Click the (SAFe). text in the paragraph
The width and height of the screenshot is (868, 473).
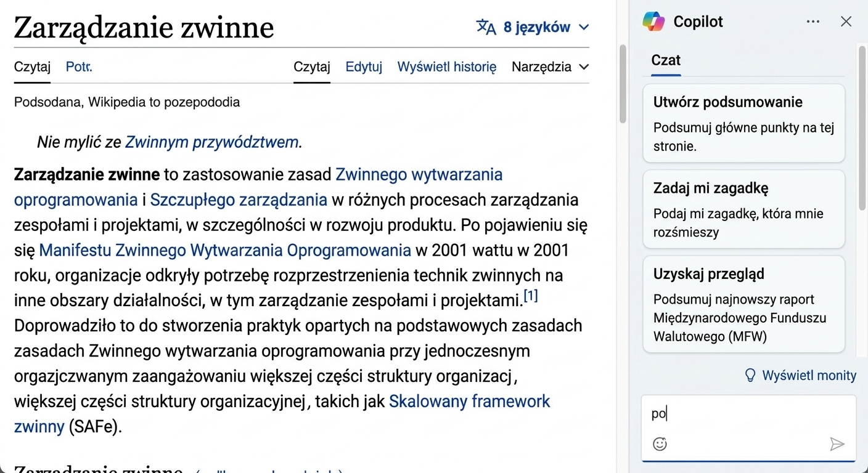(x=96, y=427)
